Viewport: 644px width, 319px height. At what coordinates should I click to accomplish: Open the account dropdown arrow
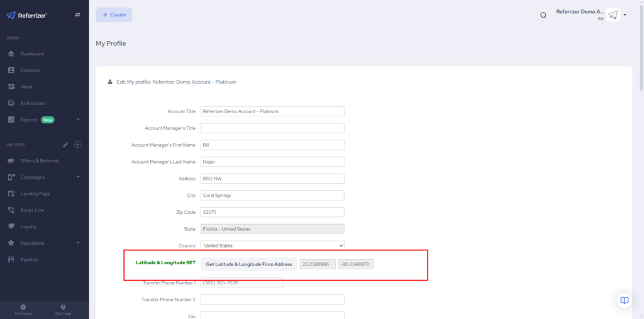point(625,15)
